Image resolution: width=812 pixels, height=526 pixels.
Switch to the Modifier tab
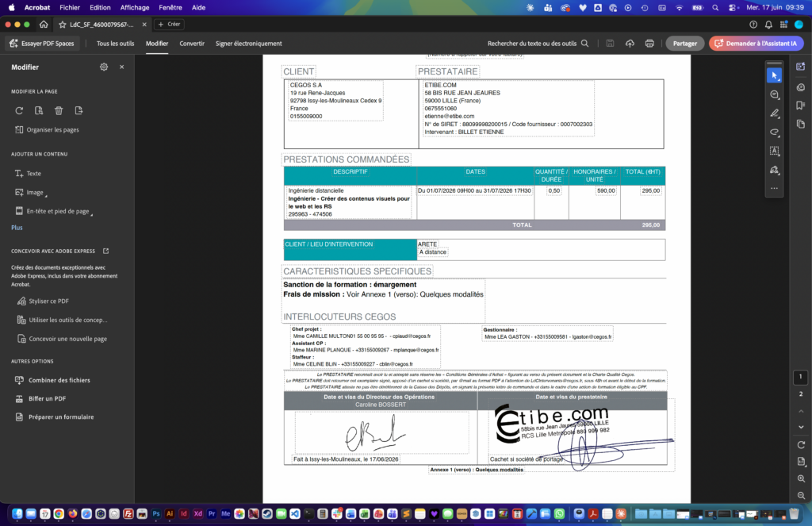click(x=157, y=44)
